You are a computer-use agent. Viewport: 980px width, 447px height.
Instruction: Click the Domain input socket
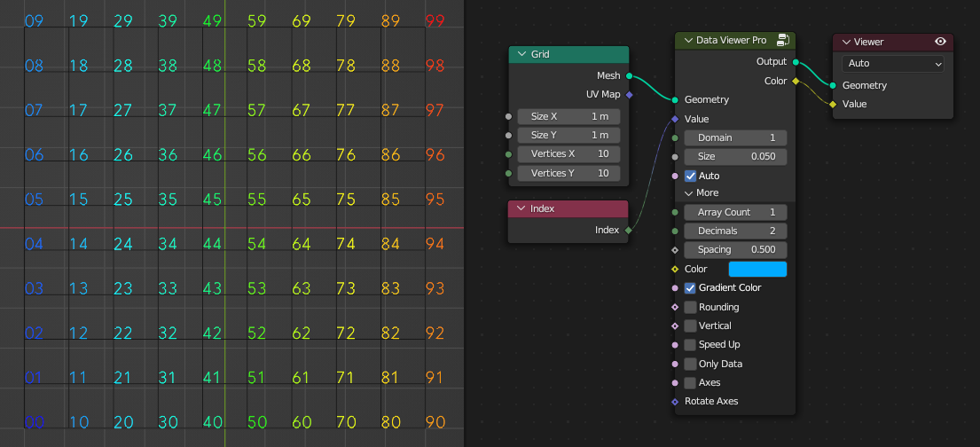675,137
